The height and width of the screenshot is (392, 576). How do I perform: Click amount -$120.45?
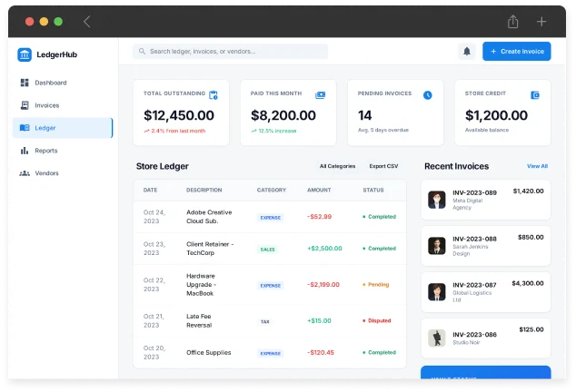coord(321,352)
